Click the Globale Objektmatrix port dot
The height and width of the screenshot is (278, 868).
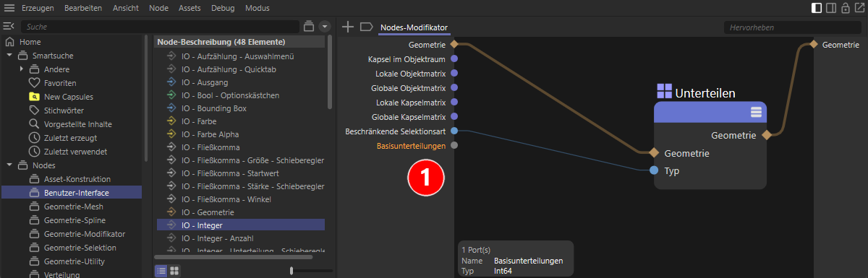click(x=454, y=88)
